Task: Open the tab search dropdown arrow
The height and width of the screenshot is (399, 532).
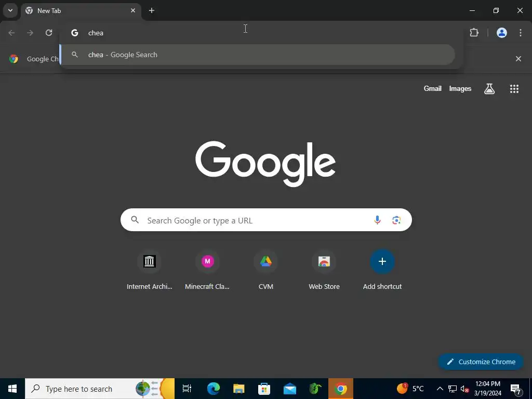Action: (10, 10)
